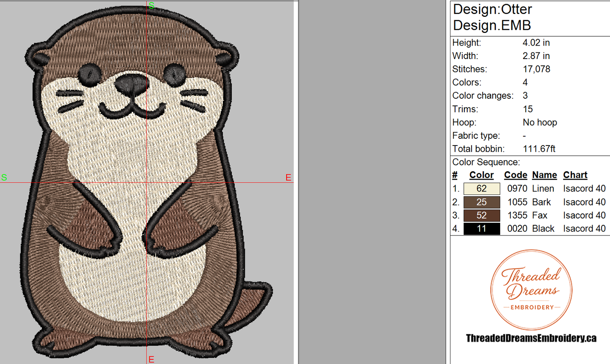Image resolution: width=610 pixels, height=364 pixels.
Task: Click thread code '1055'
Action: [x=517, y=202]
